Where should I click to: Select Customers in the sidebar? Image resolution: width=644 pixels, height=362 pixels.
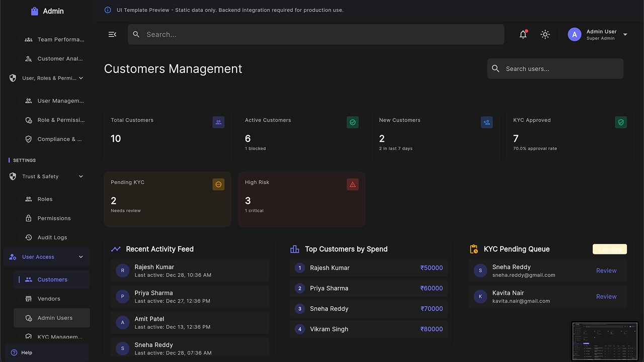(52, 280)
